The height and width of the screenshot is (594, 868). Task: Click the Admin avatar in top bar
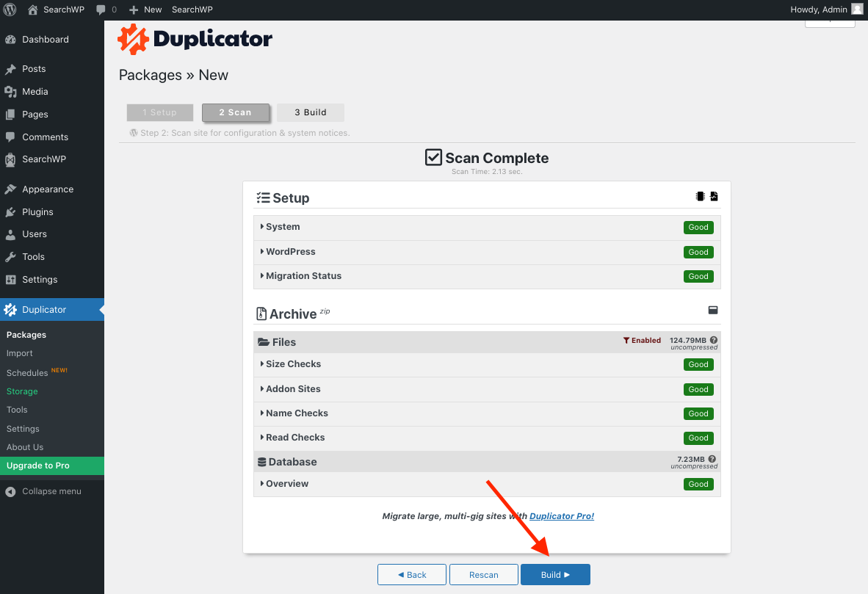coord(857,10)
